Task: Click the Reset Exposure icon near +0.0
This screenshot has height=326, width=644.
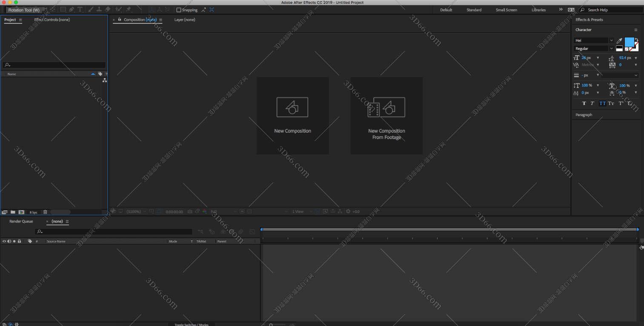Action: (x=348, y=211)
